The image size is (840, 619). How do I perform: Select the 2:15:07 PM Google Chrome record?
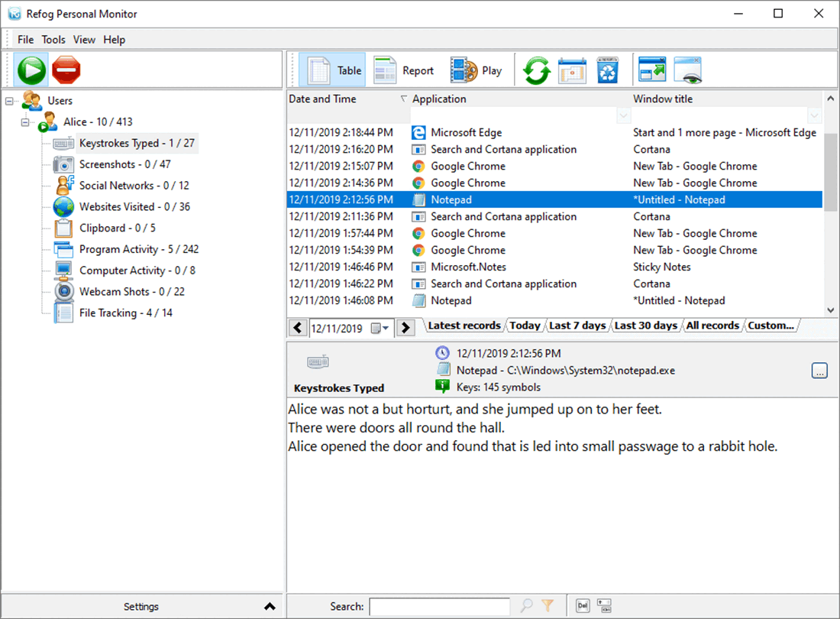point(554,166)
